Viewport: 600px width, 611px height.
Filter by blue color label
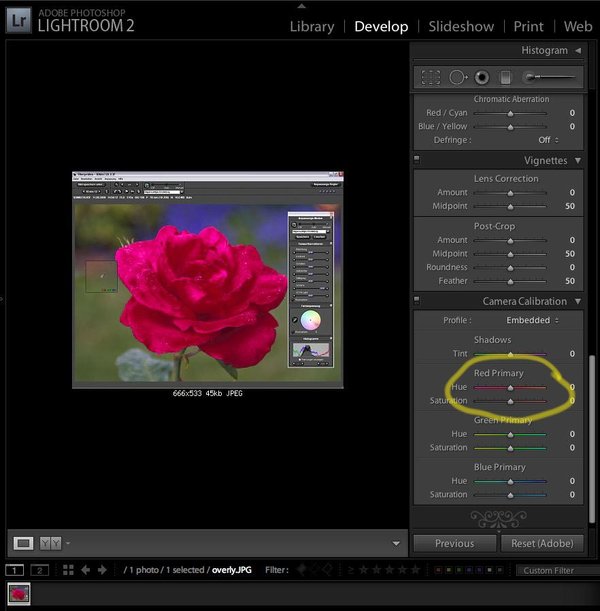point(469,570)
